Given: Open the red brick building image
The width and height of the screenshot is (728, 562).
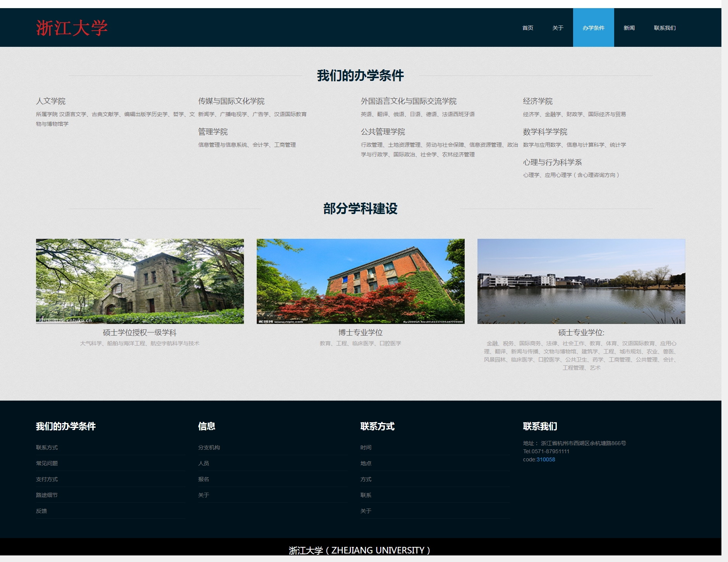Looking at the screenshot, I should point(361,281).
